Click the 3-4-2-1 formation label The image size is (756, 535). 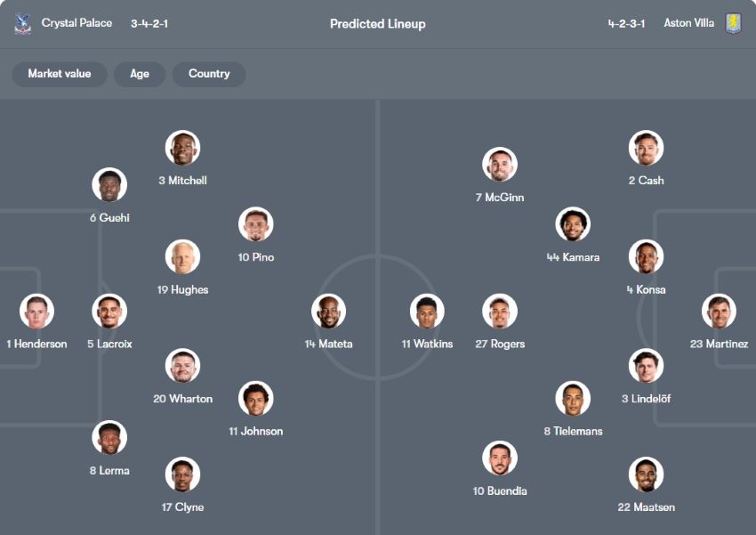coord(149,23)
